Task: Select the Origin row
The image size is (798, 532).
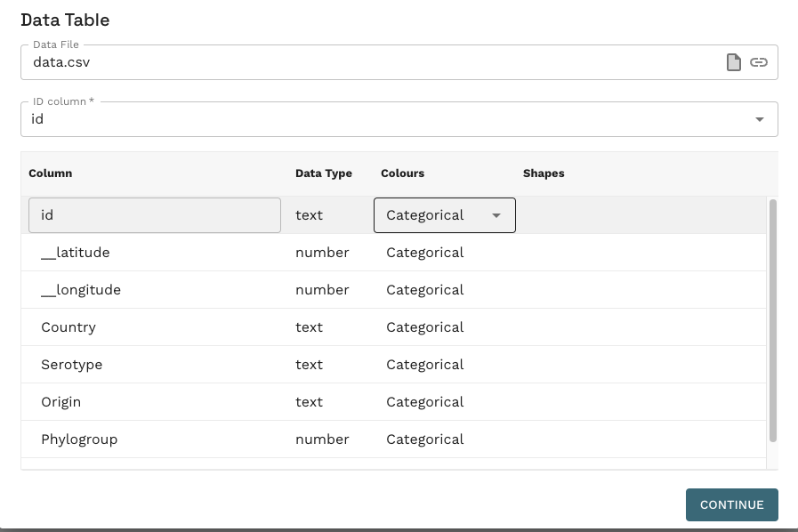Action: click(x=393, y=402)
